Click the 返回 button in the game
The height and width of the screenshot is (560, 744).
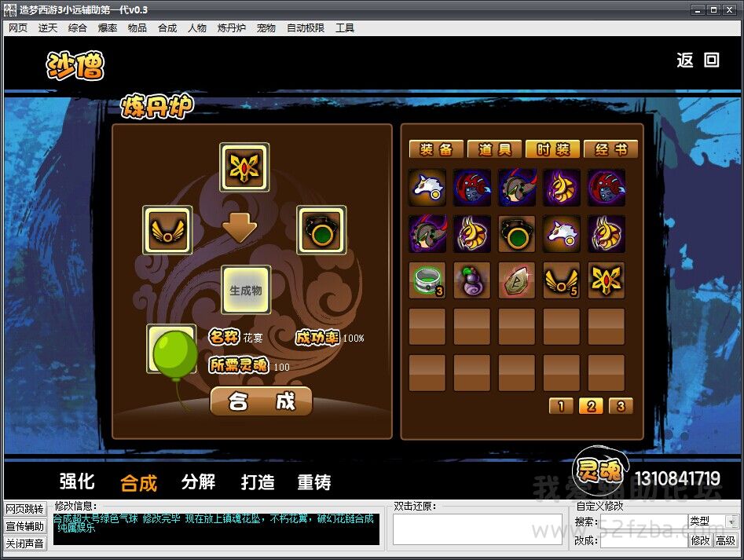[698, 60]
